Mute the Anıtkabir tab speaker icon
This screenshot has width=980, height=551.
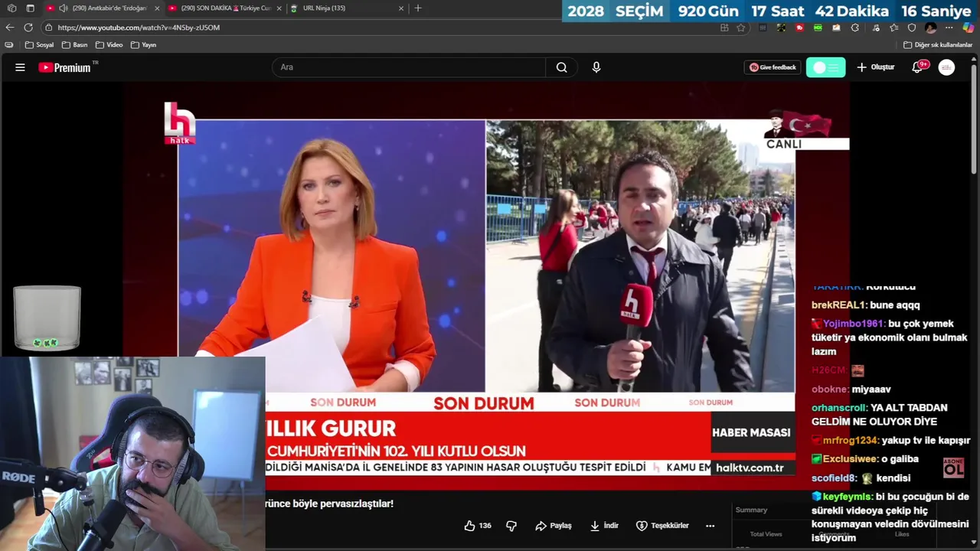(64, 8)
